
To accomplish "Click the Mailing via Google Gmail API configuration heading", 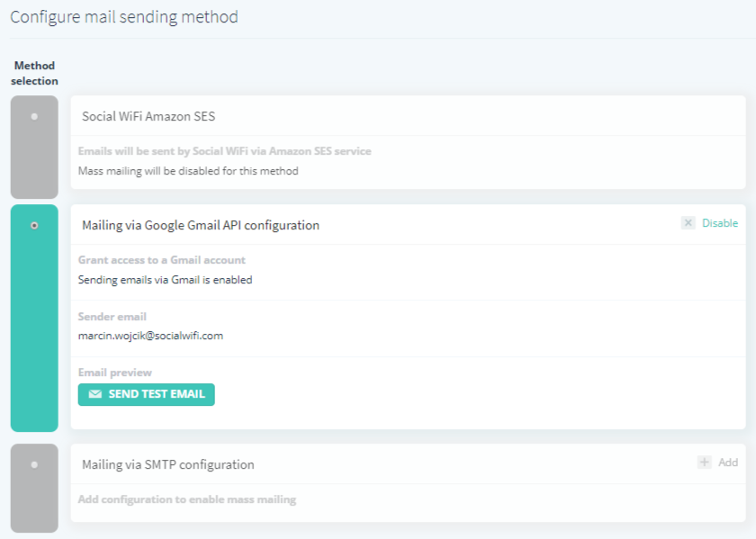I will pyautogui.click(x=201, y=225).
